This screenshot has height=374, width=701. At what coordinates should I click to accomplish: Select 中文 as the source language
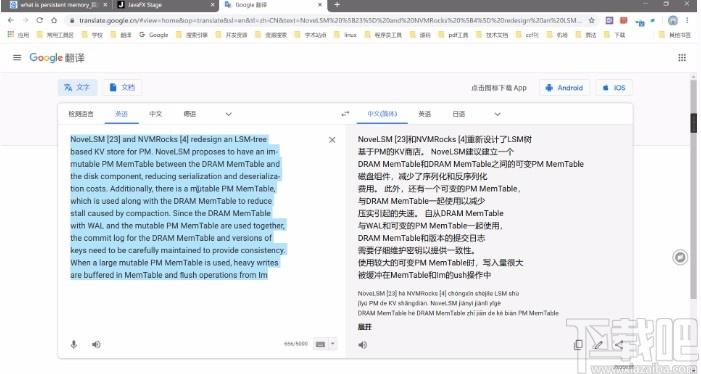[156, 114]
